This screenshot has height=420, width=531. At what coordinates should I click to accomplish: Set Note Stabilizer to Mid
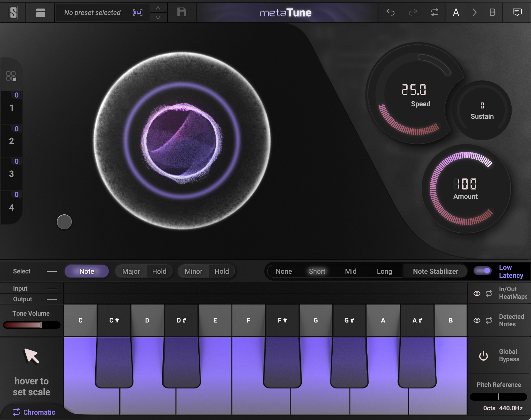351,271
